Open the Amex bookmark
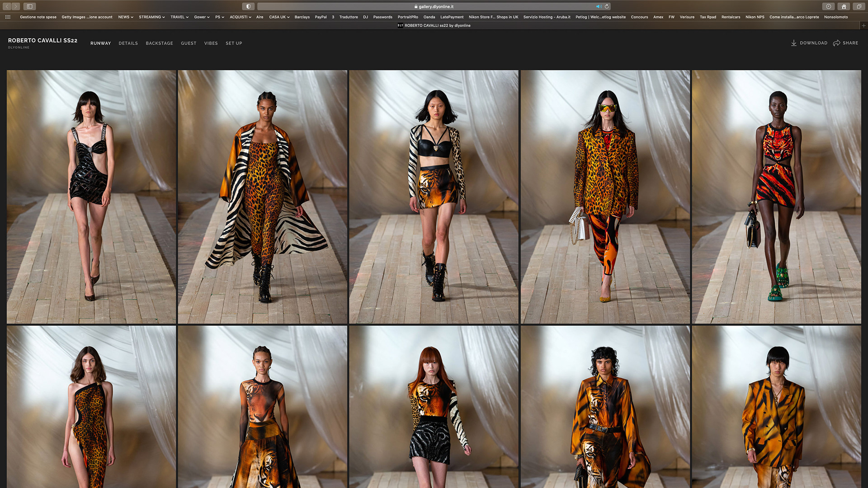The image size is (868, 488). coord(658,17)
